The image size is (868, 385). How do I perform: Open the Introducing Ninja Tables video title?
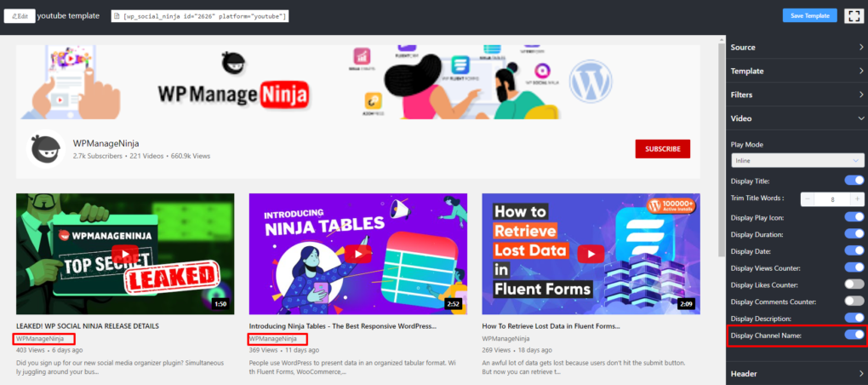[x=343, y=325]
